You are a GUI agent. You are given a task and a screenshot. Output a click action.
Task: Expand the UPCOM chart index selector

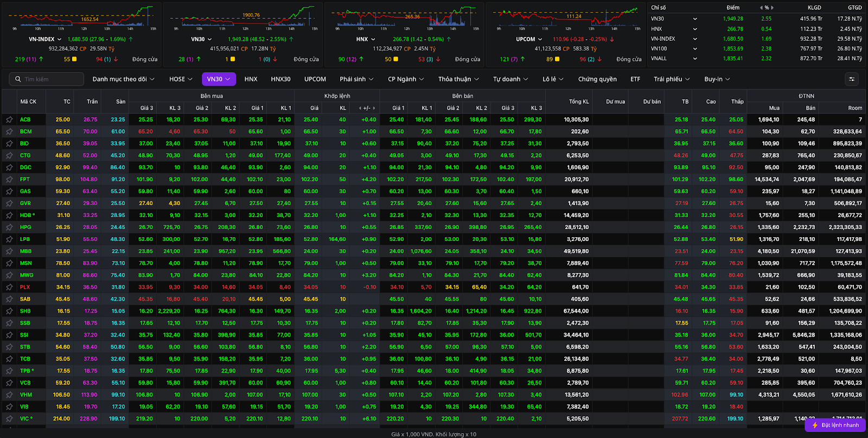pos(540,39)
